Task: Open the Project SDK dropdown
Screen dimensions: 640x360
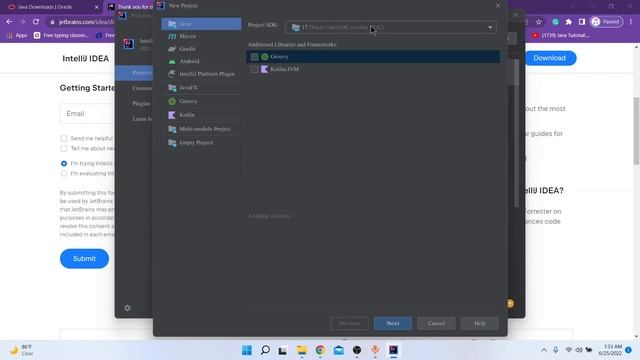Action: tap(391, 27)
